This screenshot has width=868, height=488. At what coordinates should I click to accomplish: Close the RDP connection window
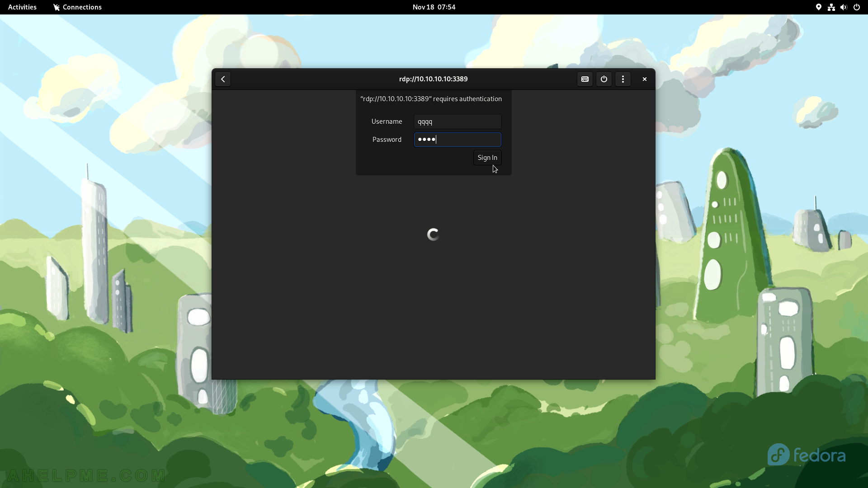click(x=645, y=79)
